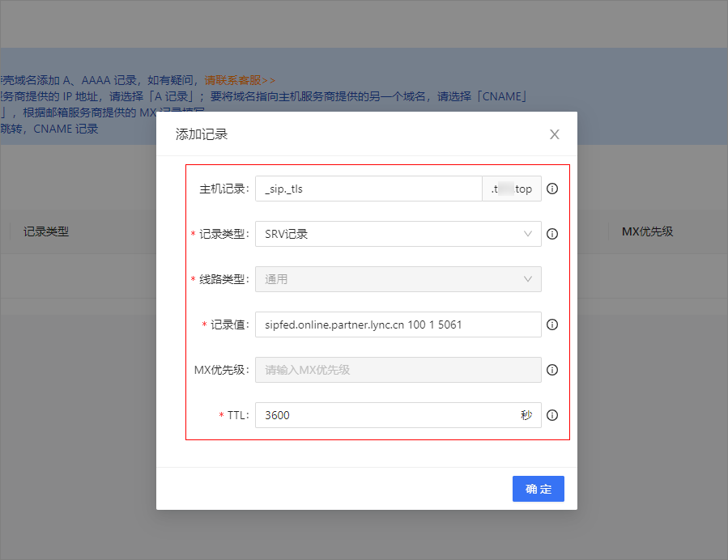The image size is (728, 560).
Task: Click the TTL input showing 3600
Action: click(x=385, y=415)
